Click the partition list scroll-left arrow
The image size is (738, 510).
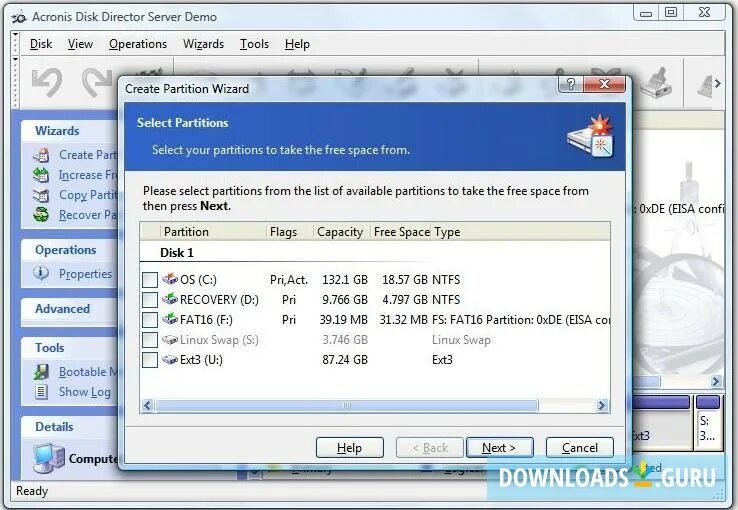click(x=148, y=405)
